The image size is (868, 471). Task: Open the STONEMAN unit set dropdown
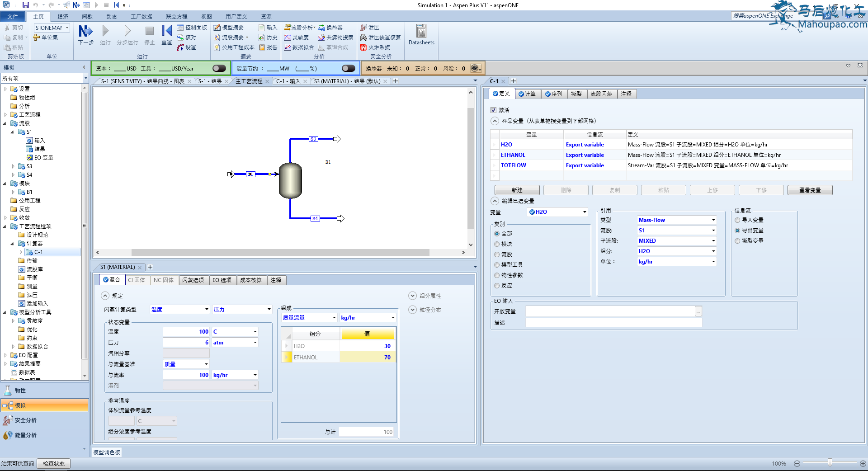[67, 28]
